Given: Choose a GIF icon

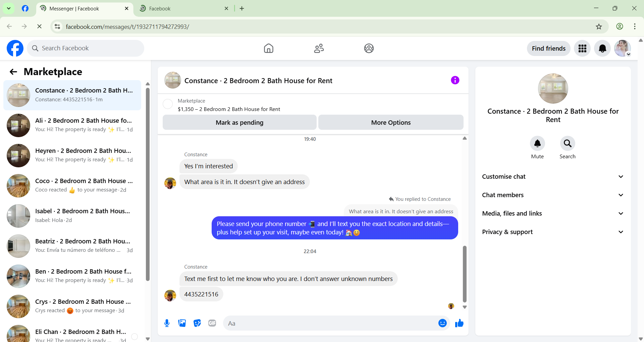Looking at the screenshot, I should [x=212, y=323].
